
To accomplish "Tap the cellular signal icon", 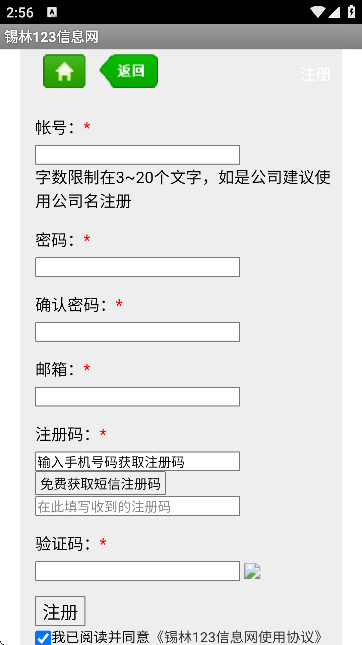I will click(334, 12).
